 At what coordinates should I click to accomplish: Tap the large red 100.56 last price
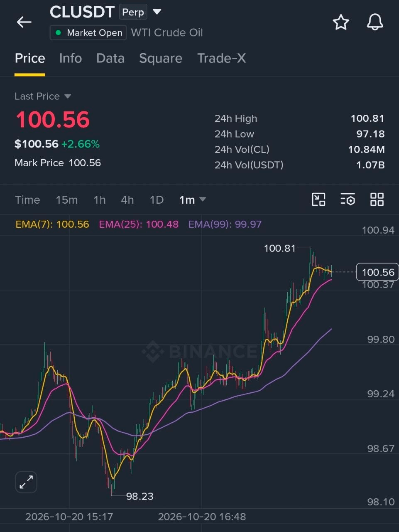tap(53, 120)
